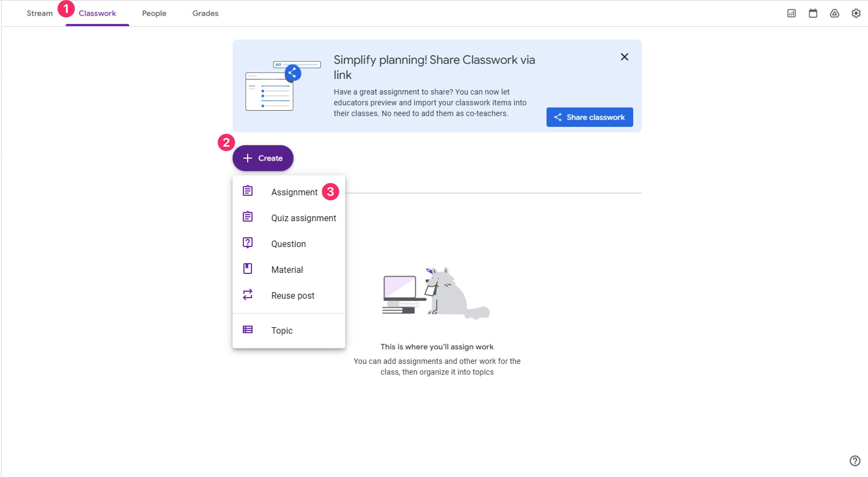Image resolution: width=868 pixels, height=477 pixels.
Task: Click the Reuse post arrows icon
Action: 248,294
